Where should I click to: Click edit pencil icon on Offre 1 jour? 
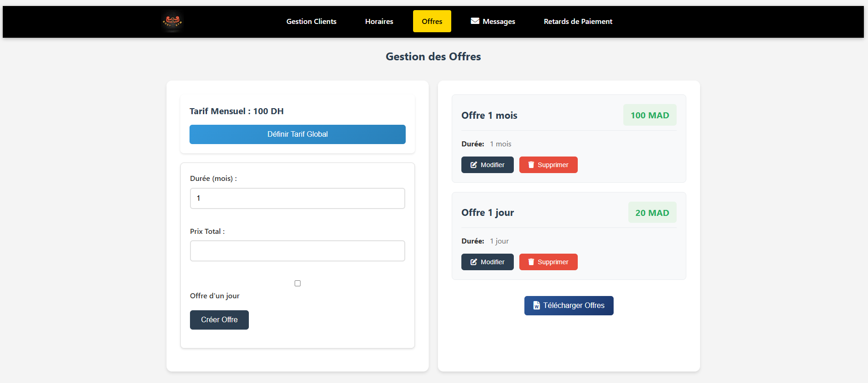(474, 262)
